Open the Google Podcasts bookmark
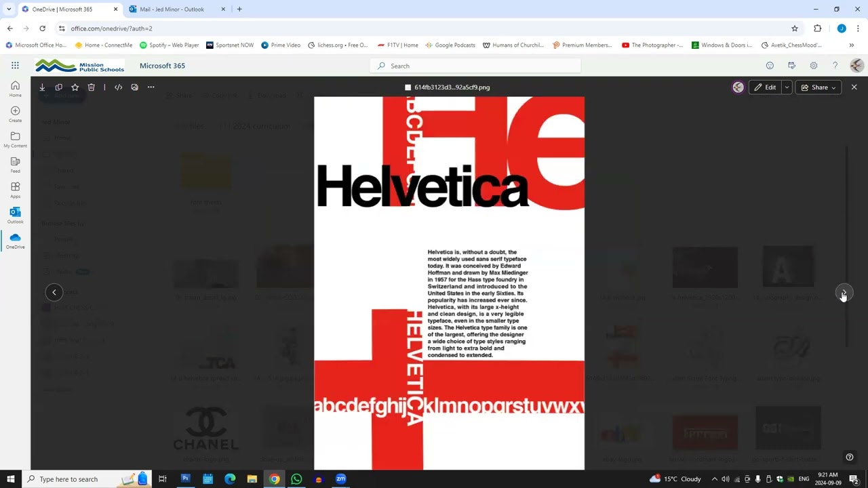This screenshot has height=488, width=868. (450, 45)
